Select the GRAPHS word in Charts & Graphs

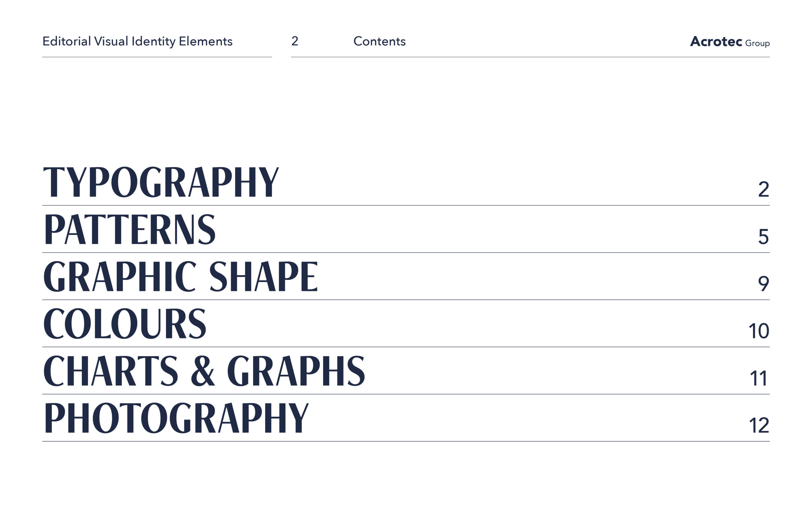tap(296, 371)
